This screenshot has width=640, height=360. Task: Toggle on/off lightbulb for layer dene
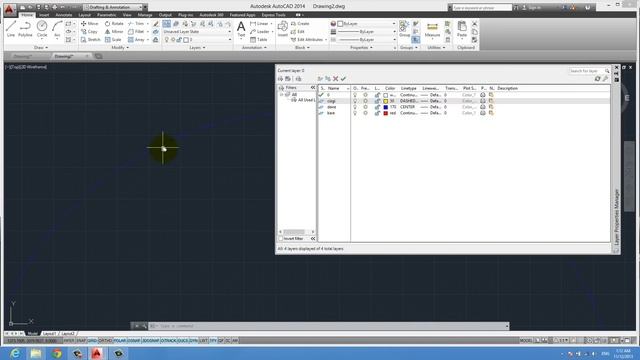coord(355,107)
